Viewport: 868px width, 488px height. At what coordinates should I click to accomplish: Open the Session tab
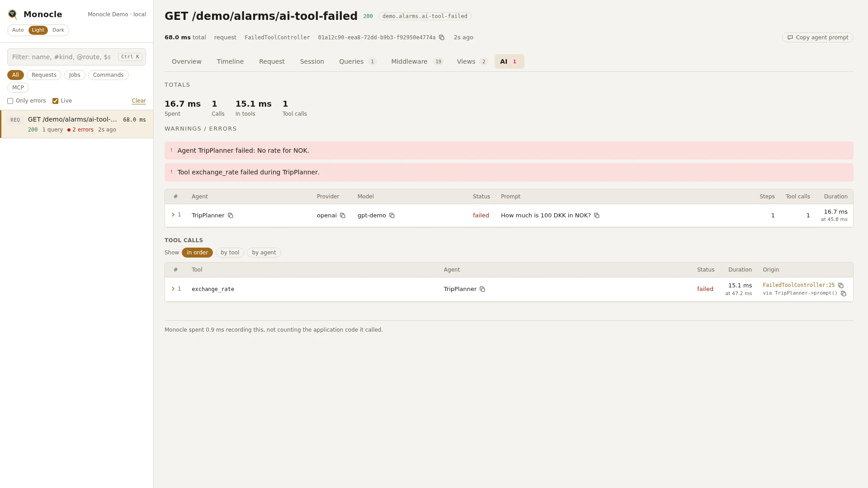pyautogui.click(x=312, y=61)
